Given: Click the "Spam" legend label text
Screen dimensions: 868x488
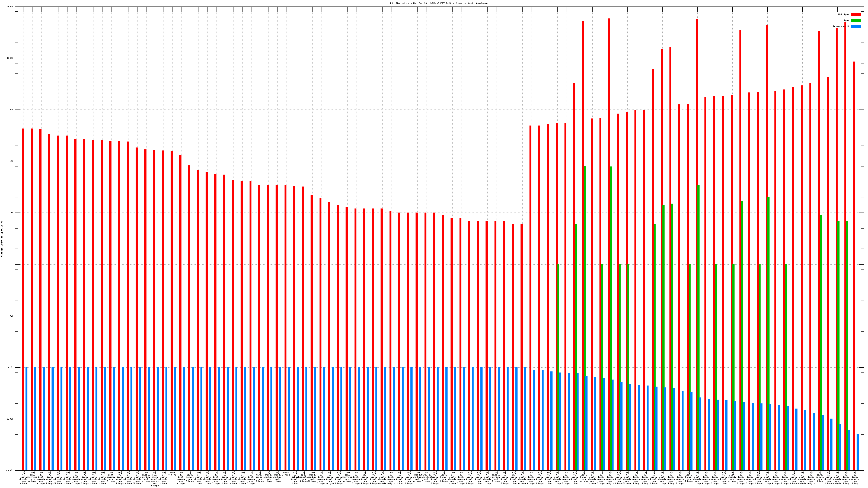Looking at the screenshot, I should tap(846, 21).
